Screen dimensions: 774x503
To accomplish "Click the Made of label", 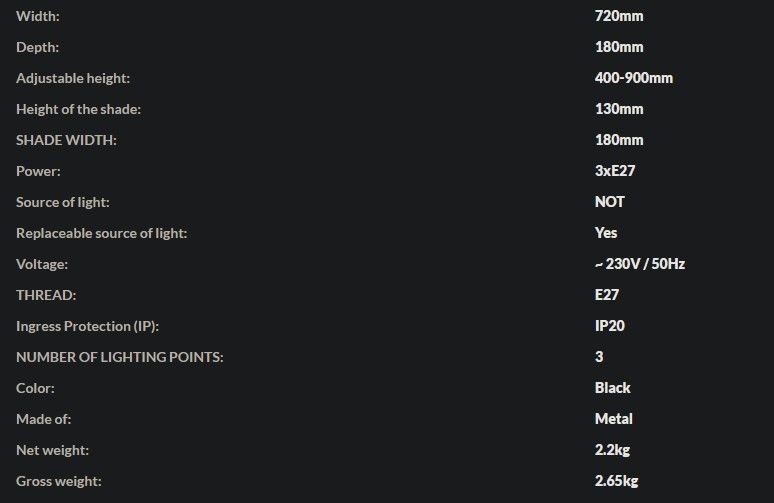I will click(43, 420).
